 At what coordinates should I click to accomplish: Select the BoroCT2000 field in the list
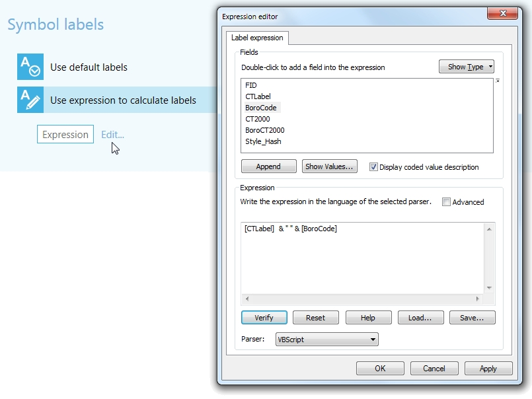(264, 130)
